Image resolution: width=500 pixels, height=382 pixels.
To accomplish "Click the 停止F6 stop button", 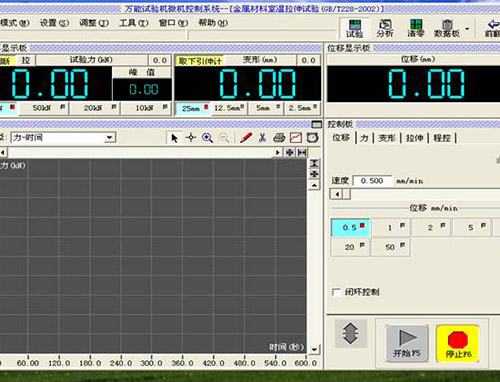I will coord(458,343).
